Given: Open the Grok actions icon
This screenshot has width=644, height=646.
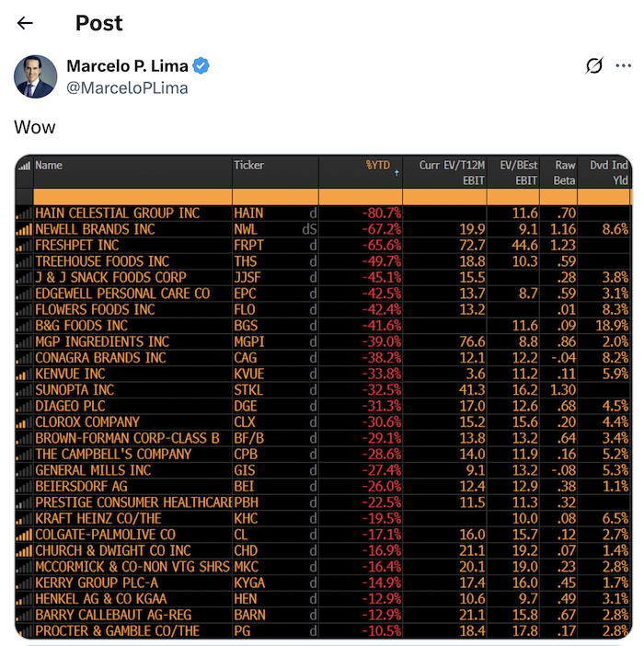Looking at the screenshot, I should point(594,65).
